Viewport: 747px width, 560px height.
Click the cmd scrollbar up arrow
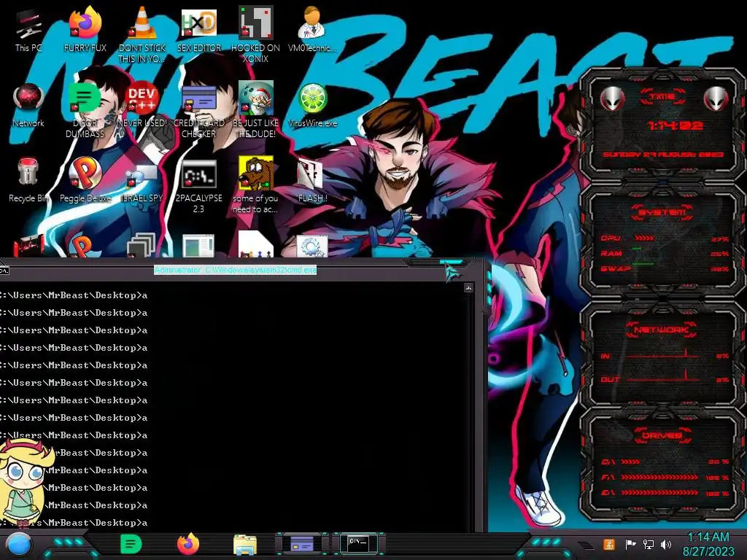[468, 287]
